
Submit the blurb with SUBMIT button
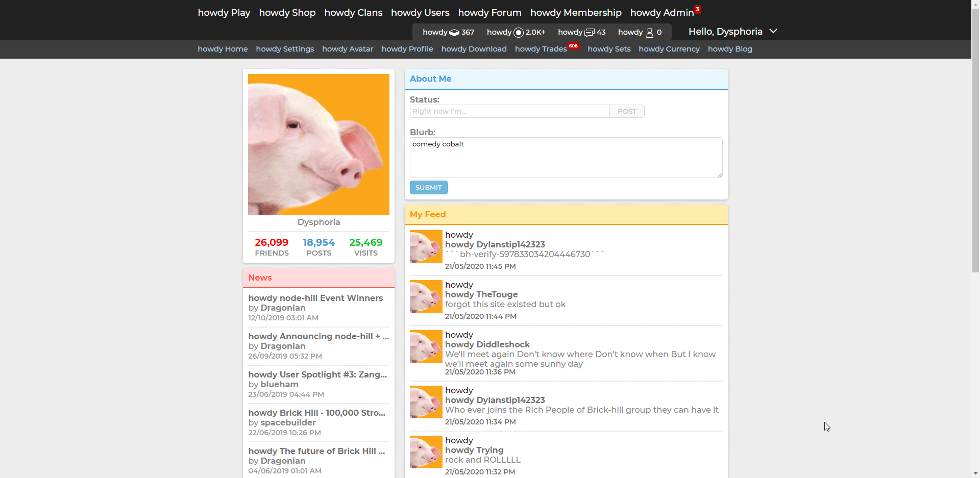pyautogui.click(x=429, y=188)
